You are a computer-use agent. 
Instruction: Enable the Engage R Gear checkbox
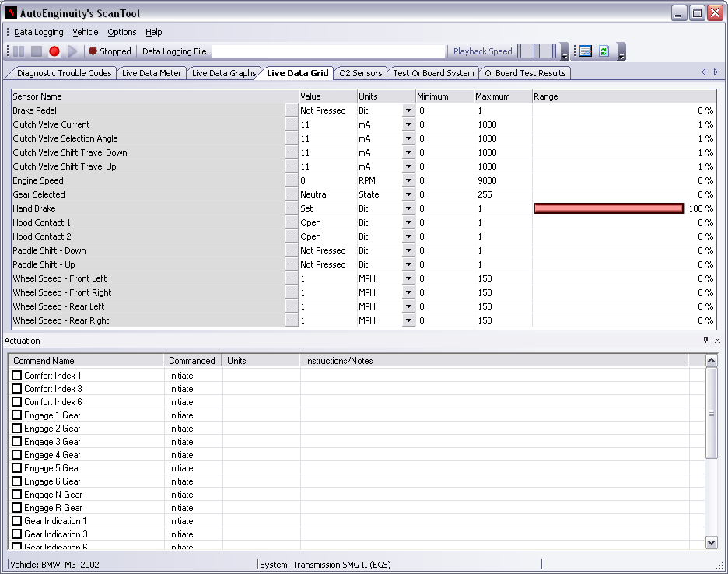[16, 507]
